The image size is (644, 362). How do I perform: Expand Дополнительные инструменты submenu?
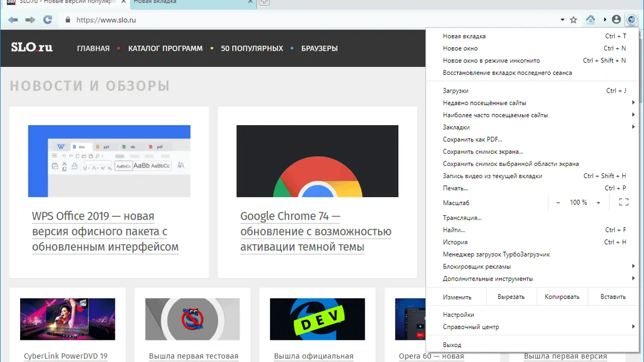633,279
